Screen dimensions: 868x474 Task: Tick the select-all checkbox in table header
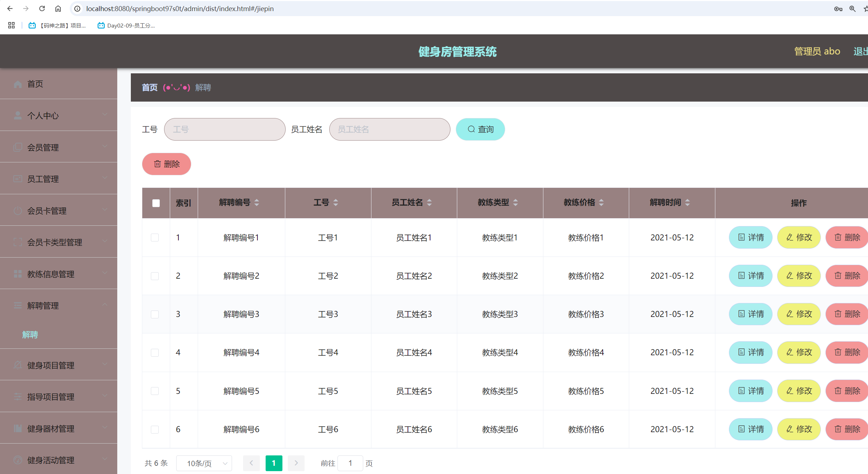(x=156, y=203)
